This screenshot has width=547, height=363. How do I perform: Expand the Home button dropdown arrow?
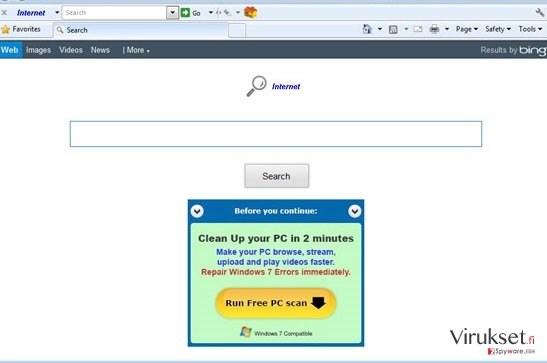pyautogui.click(x=380, y=29)
